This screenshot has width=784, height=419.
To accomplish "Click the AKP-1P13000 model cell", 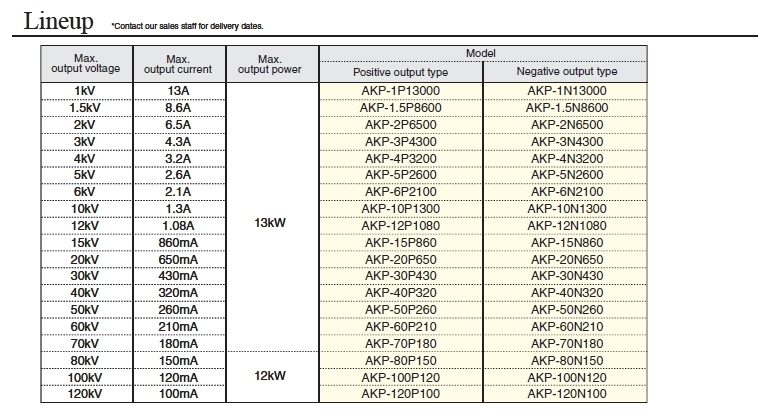I will click(400, 91).
